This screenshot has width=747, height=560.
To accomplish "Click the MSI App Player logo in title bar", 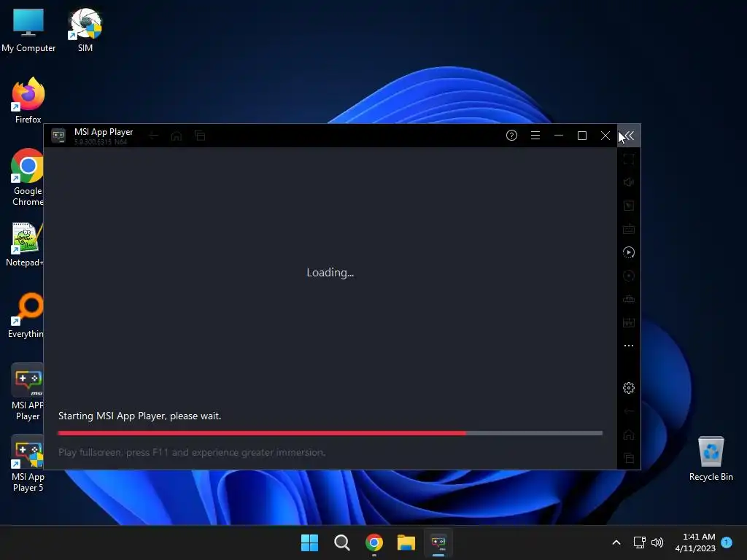I will [x=58, y=136].
